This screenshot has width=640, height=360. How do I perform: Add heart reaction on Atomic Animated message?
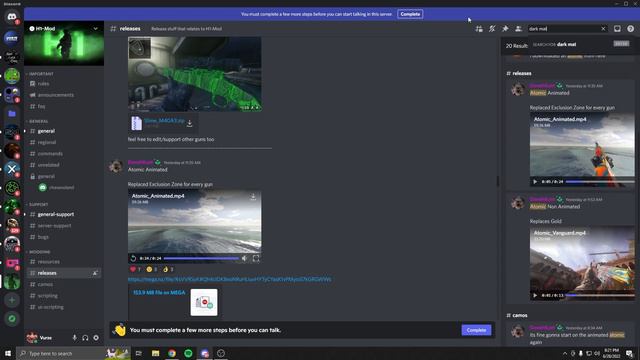click(136, 269)
